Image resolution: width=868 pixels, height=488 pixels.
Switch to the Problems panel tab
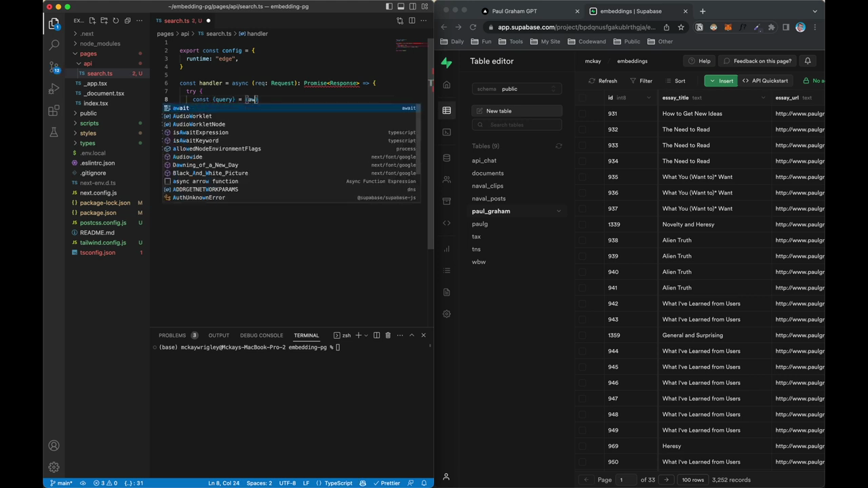point(172,335)
